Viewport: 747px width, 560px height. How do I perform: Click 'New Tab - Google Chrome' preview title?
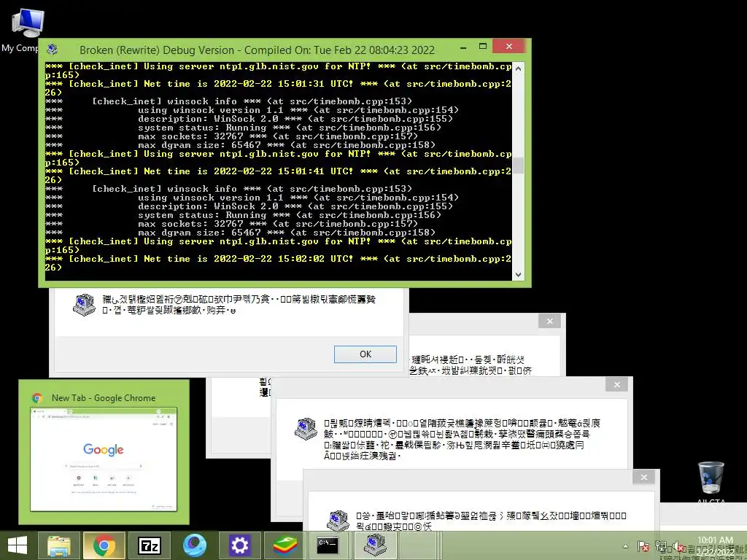(104, 398)
